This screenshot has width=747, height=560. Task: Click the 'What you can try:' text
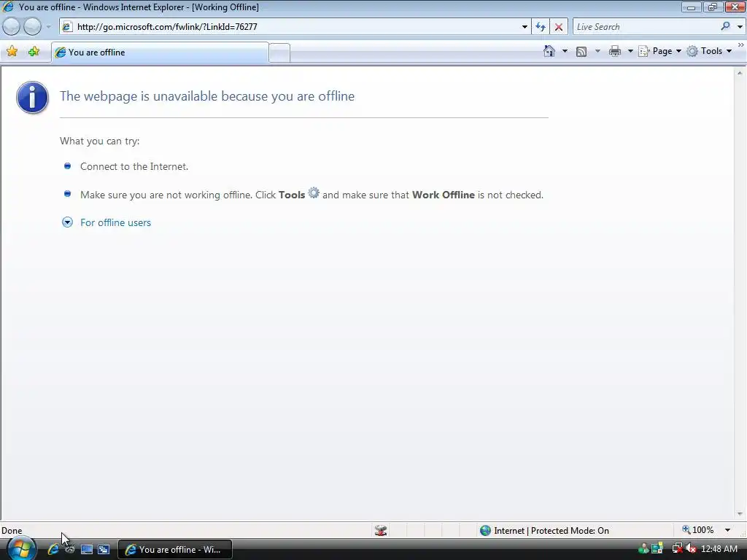click(x=99, y=141)
